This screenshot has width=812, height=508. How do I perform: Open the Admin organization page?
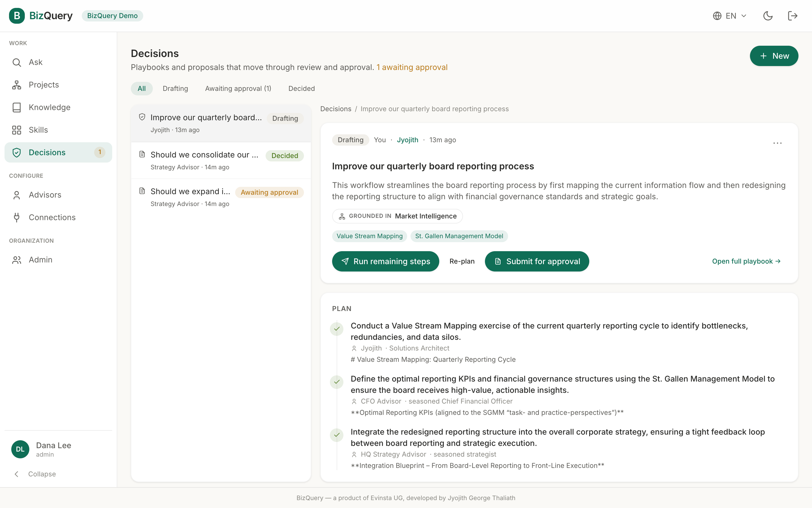click(x=58, y=260)
